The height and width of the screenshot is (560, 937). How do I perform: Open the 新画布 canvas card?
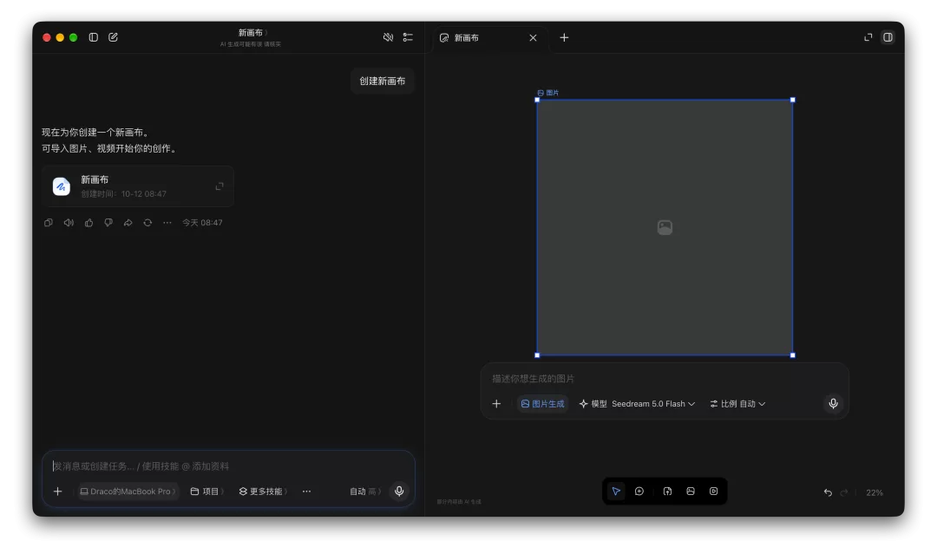(137, 186)
